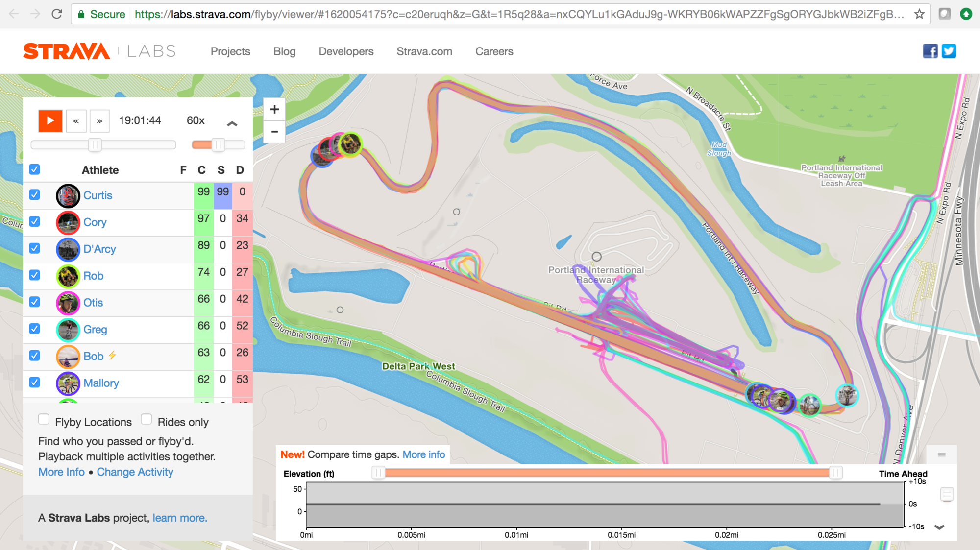Click the hamburger handle above the chart
Screen dimensions: 980x550
click(x=941, y=454)
